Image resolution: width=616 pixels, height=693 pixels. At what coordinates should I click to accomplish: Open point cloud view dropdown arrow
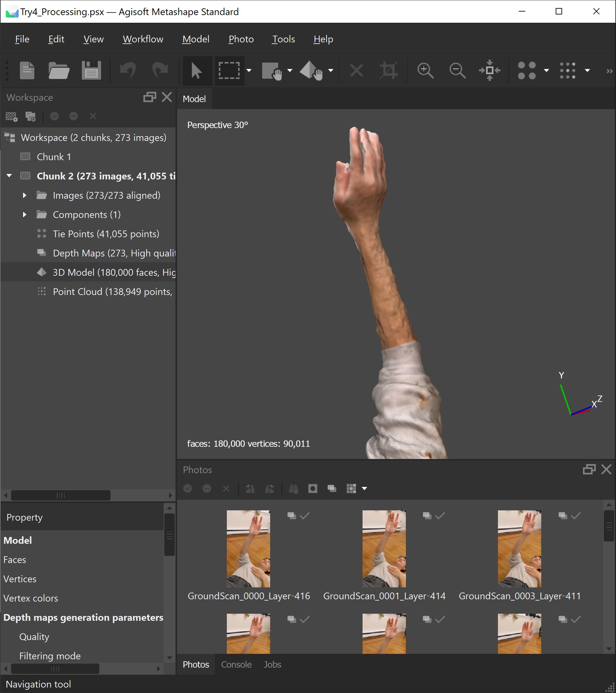tap(587, 71)
